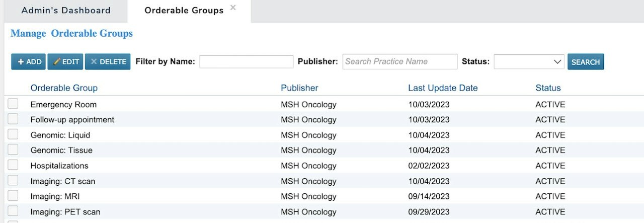644x223 pixels.
Task: Focus the Filter by Name field
Action: (247, 61)
